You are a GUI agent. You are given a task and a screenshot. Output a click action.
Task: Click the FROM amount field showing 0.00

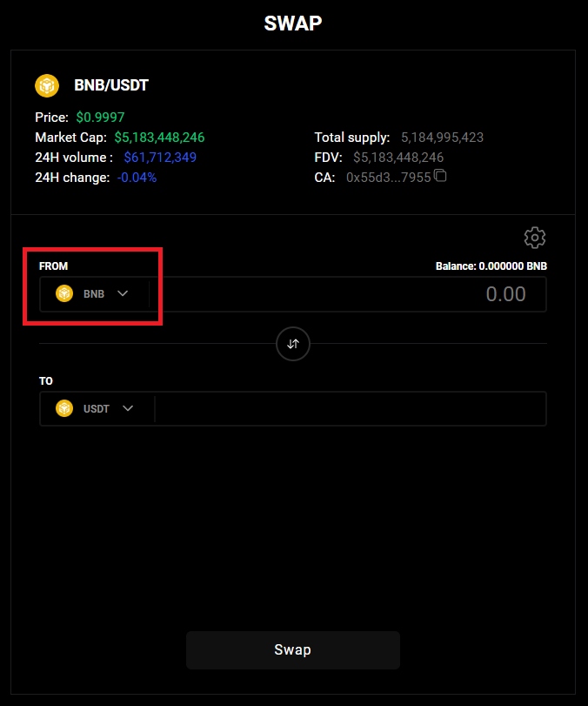click(x=348, y=294)
